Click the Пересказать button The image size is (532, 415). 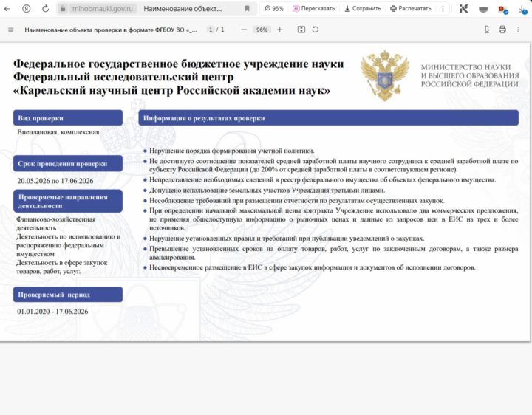click(x=313, y=9)
